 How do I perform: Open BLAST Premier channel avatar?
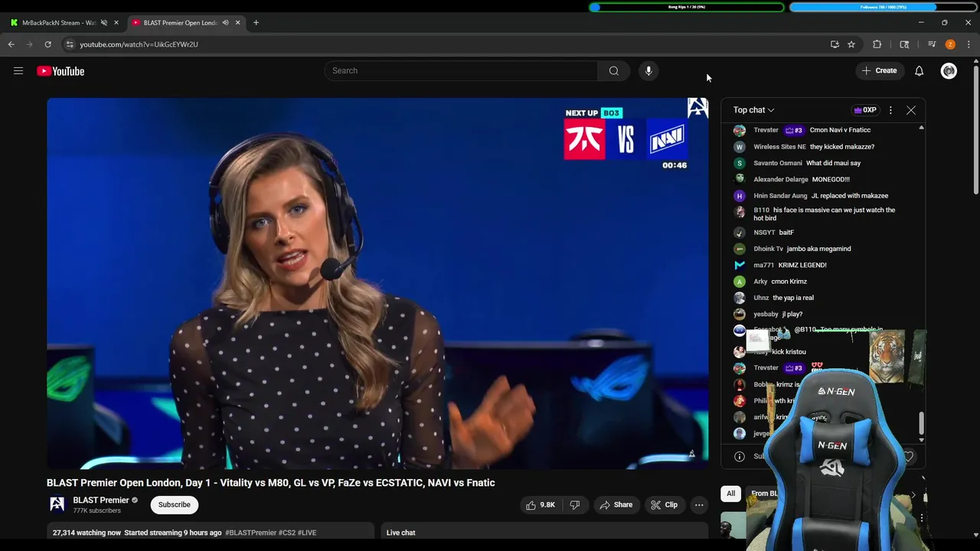[57, 504]
